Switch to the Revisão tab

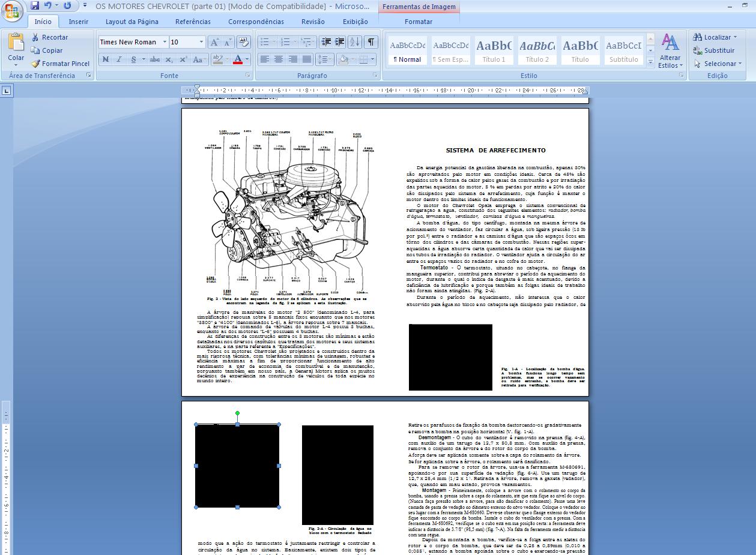pyautogui.click(x=313, y=22)
